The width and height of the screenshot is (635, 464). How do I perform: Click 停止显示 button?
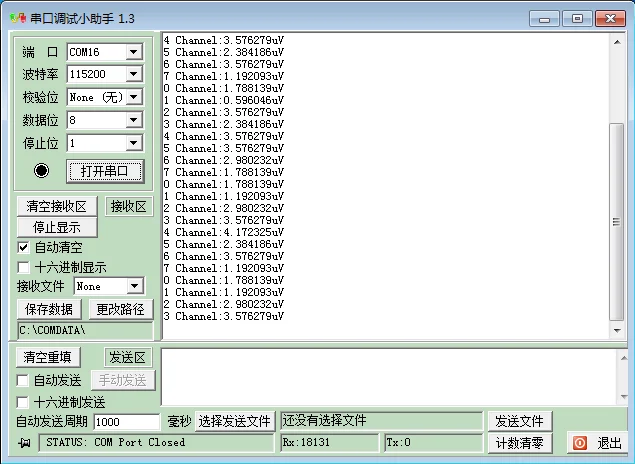[x=57, y=227]
